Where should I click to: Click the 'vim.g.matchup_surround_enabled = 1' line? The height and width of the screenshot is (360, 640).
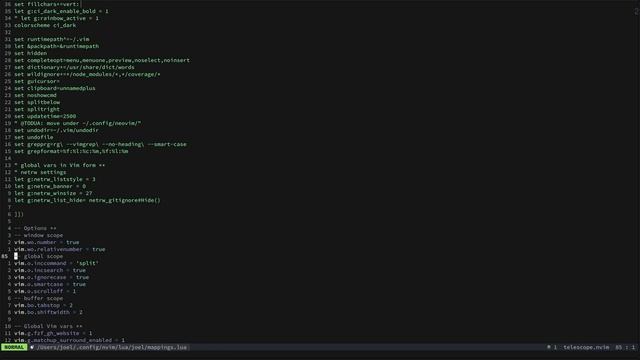69,340
